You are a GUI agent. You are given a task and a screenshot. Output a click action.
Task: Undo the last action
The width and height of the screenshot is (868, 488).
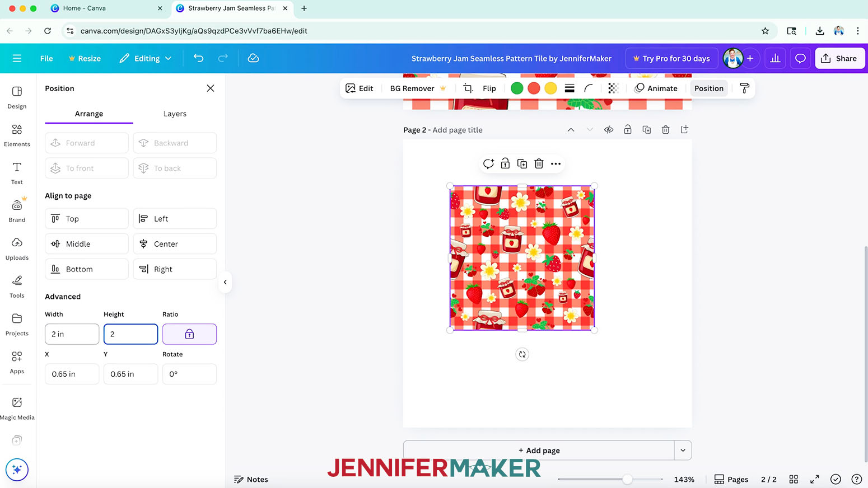(198, 58)
